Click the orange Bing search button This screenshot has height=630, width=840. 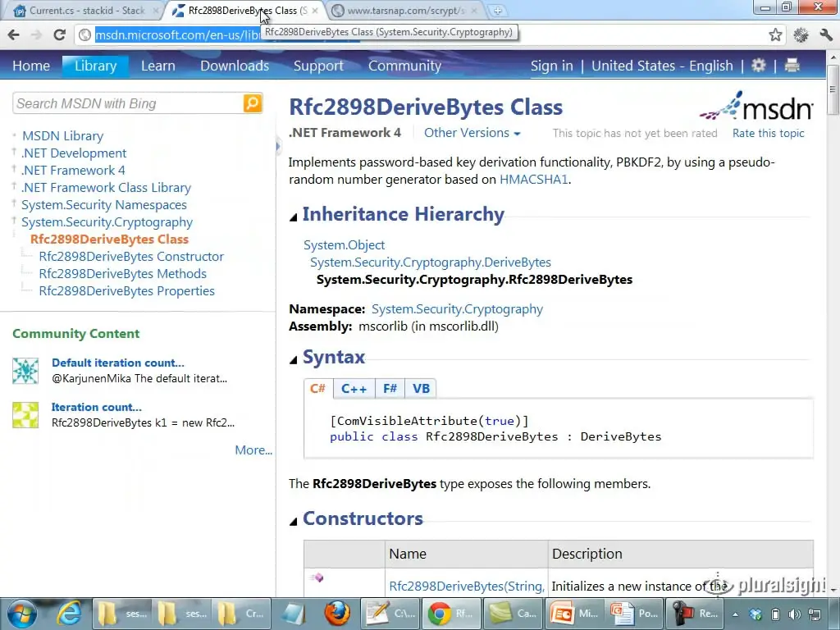point(253,103)
